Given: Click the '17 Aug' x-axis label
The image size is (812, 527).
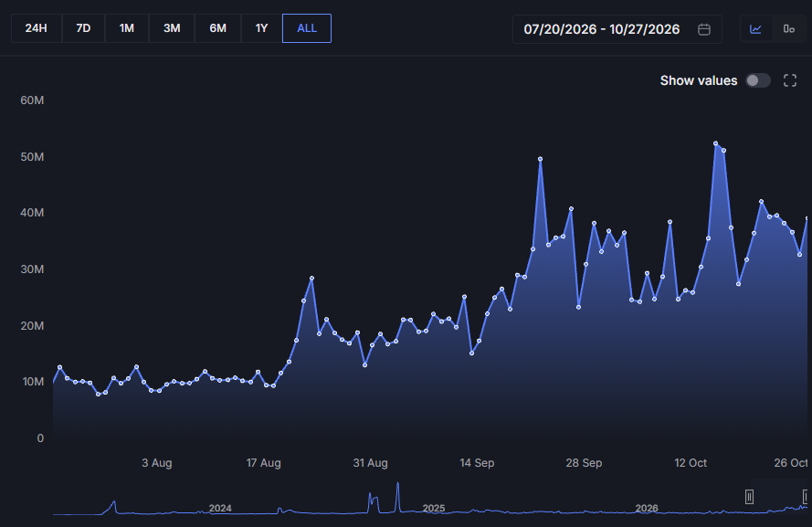Looking at the screenshot, I should (x=264, y=463).
